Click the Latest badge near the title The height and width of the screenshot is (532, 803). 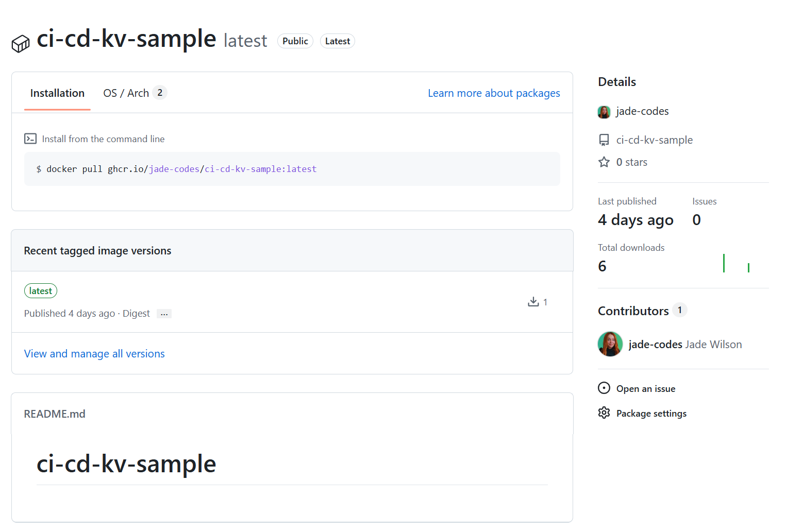tap(338, 41)
